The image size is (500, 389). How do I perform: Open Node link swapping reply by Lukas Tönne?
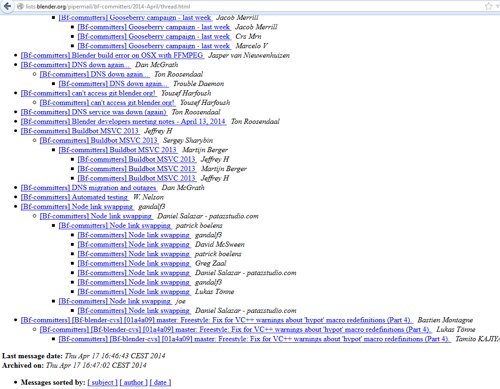point(134,292)
